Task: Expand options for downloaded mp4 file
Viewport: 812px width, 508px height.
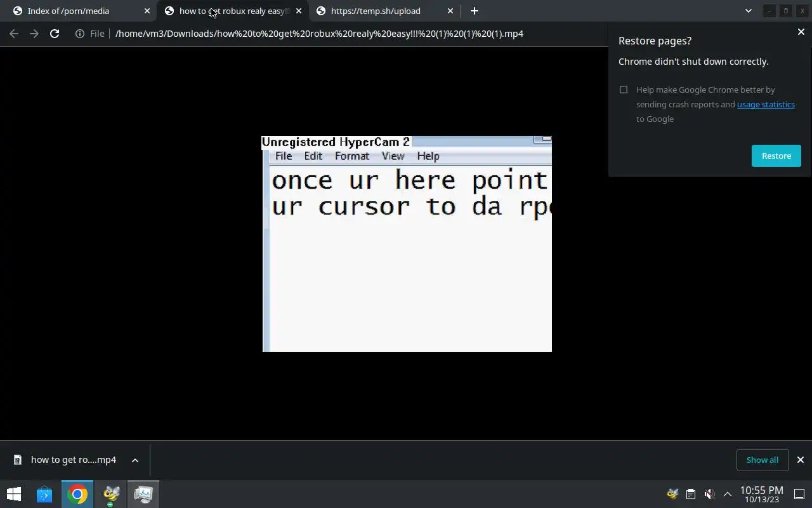Action: click(135, 460)
